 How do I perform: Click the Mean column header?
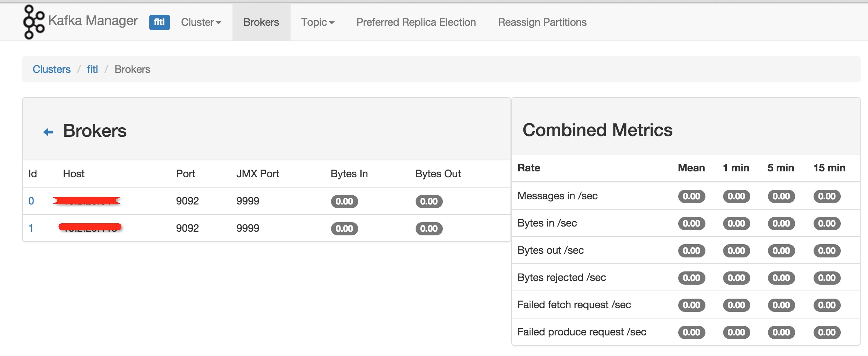pos(691,168)
